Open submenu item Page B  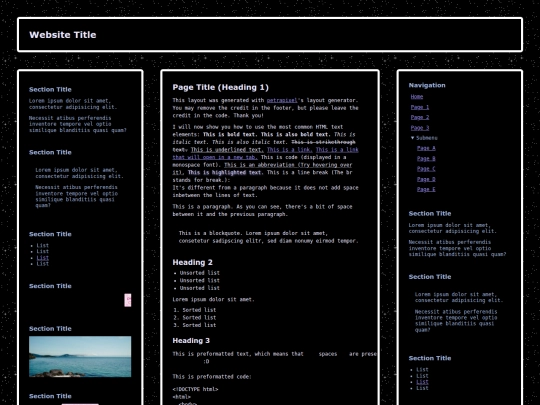pos(426,158)
